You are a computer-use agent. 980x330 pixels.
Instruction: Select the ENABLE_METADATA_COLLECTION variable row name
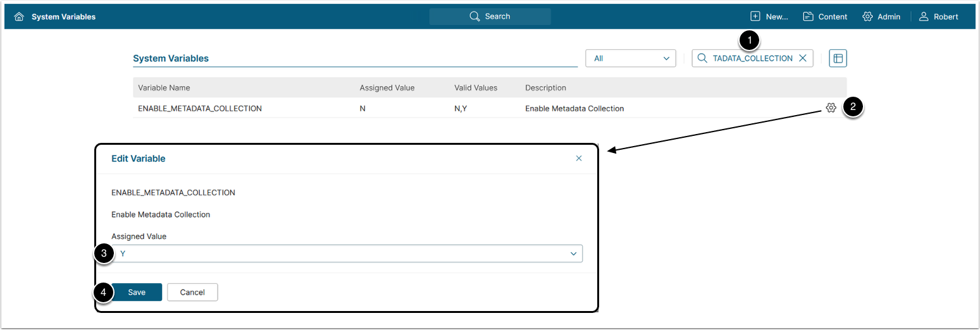(x=200, y=109)
